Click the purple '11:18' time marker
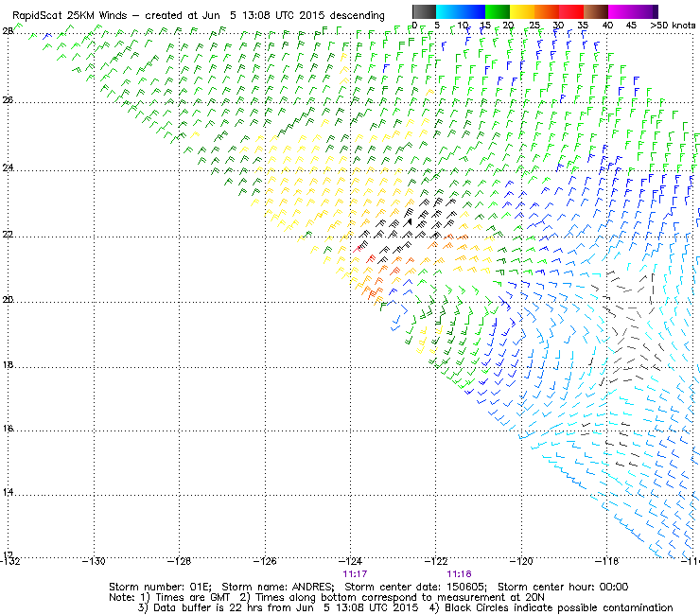 point(459,574)
